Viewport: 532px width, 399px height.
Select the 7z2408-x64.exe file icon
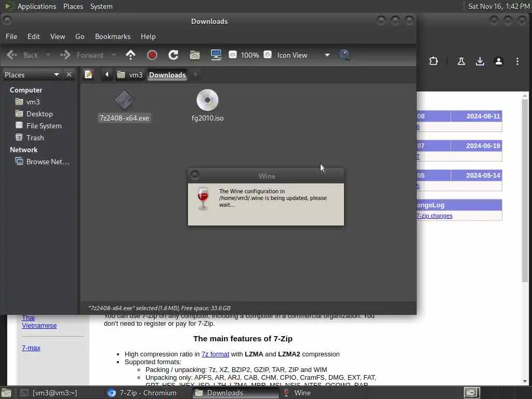[124, 100]
